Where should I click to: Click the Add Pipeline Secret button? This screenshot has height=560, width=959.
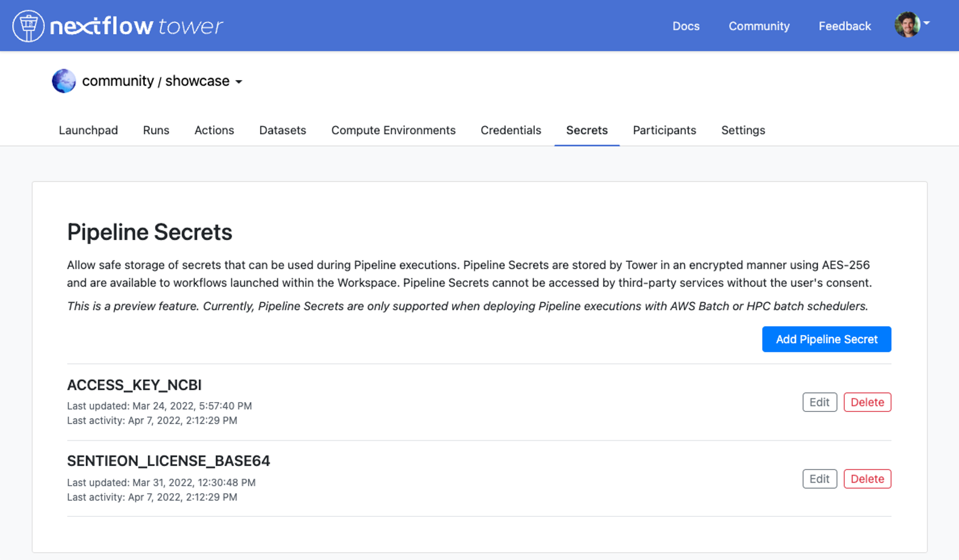click(x=826, y=339)
